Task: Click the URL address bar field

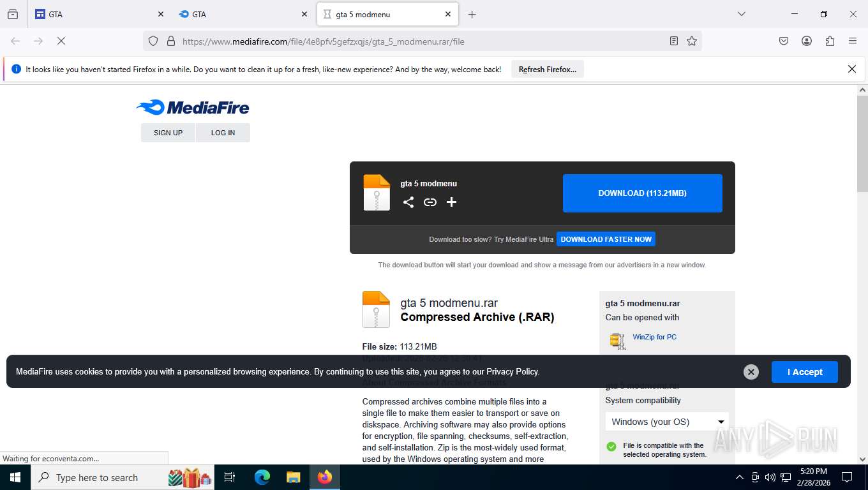Action: point(421,41)
